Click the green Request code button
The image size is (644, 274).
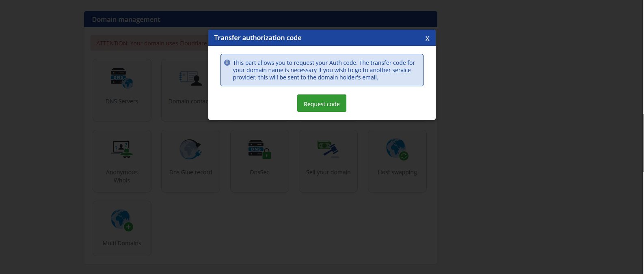click(321, 103)
